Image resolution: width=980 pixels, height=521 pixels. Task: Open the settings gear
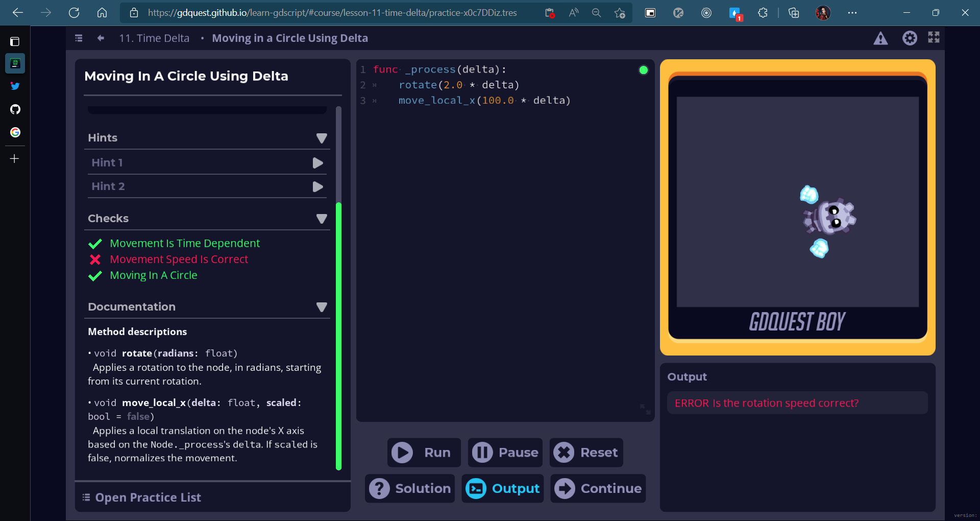910,38
